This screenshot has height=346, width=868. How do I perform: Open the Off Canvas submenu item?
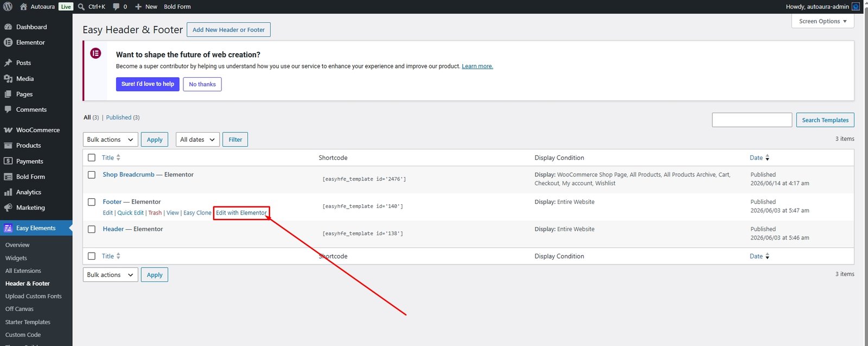point(20,309)
